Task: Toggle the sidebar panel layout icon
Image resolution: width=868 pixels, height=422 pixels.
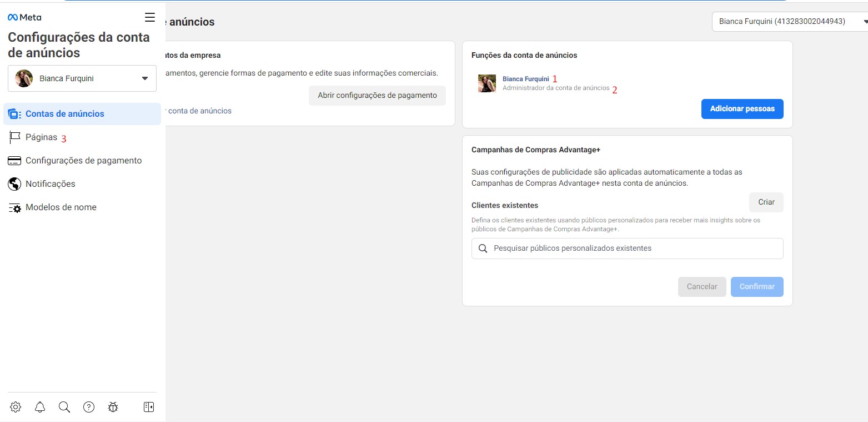Action: point(148,407)
